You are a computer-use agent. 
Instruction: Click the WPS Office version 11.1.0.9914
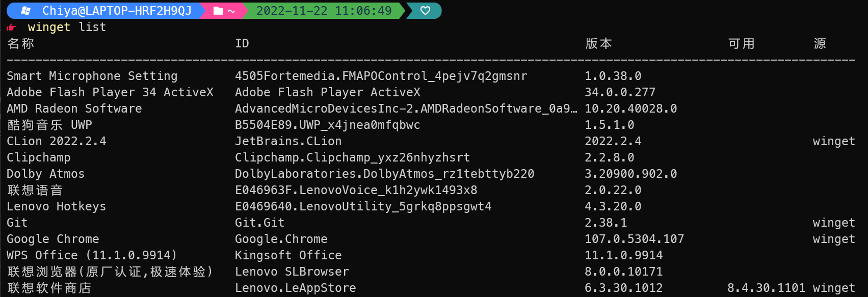tap(623, 255)
